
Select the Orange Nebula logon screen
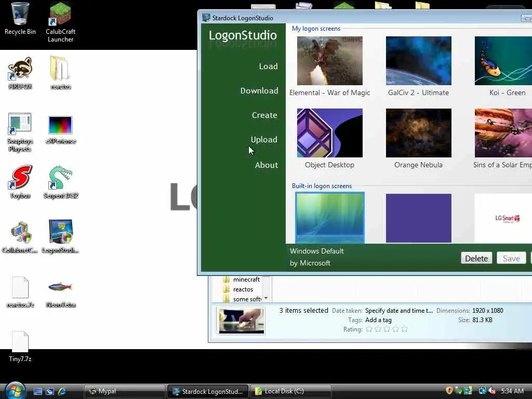click(x=418, y=133)
